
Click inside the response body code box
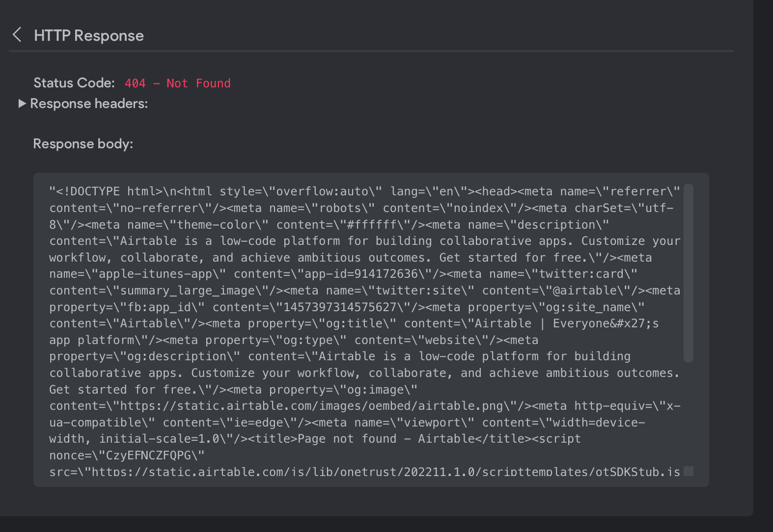tap(371, 330)
